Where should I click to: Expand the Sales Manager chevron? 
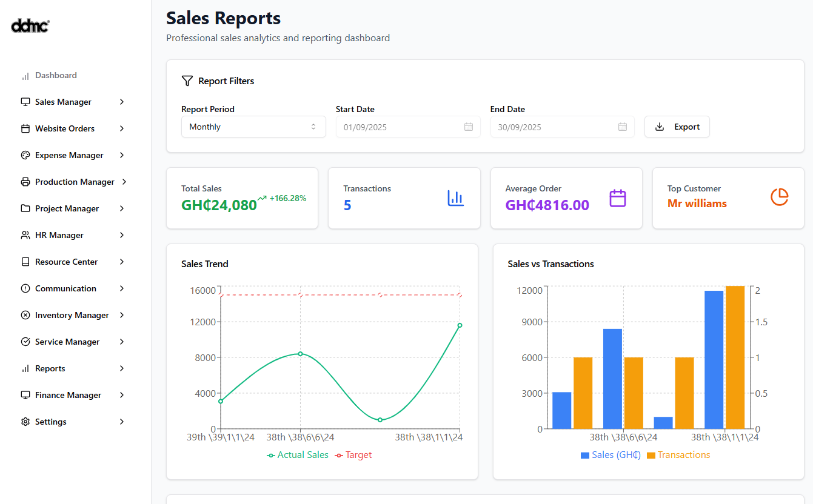pyautogui.click(x=122, y=102)
